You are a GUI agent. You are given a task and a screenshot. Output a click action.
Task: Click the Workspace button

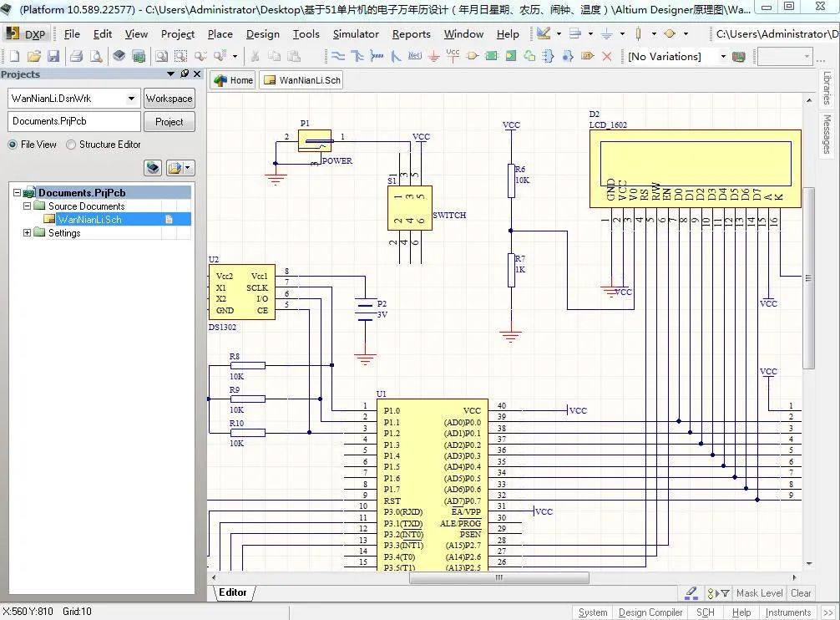point(169,99)
